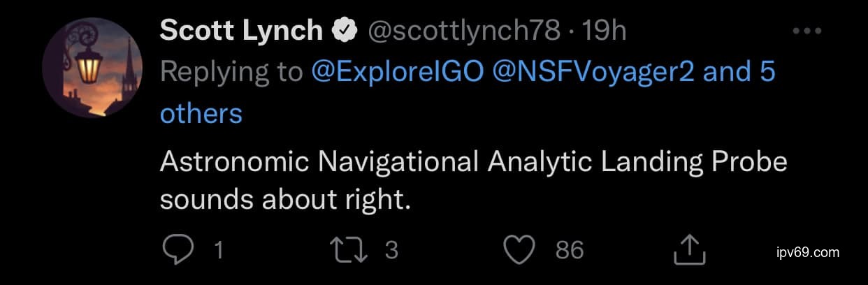Visit the @NSFVoyager2 mention
The image size is (868, 285).
pos(593,72)
